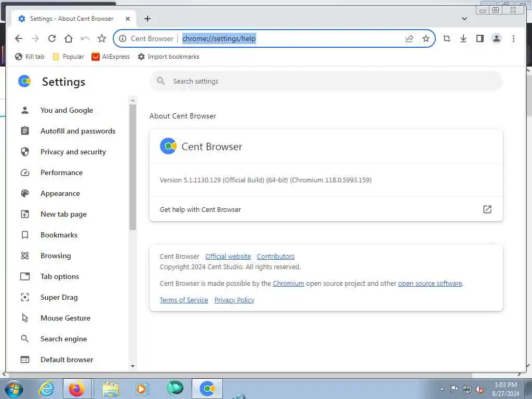The height and width of the screenshot is (399, 532).
Task: Open the Contributors link
Action: (275, 257)
